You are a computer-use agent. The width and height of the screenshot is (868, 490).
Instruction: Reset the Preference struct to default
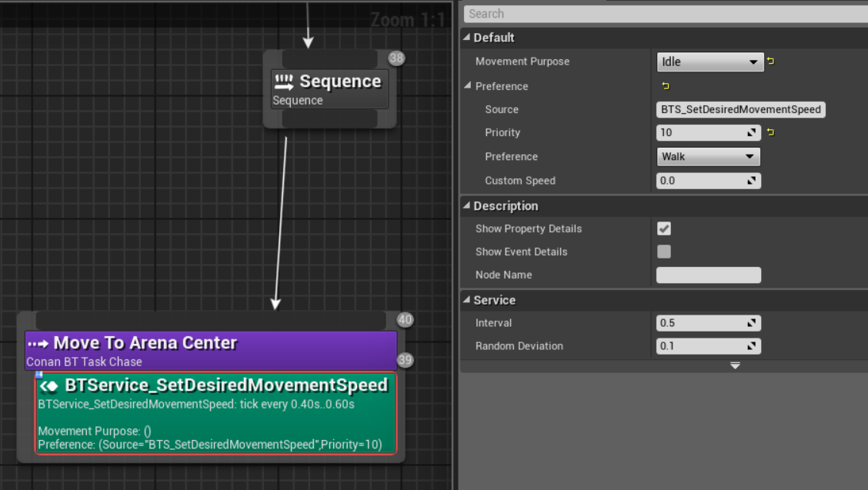(x=666, y=86)
